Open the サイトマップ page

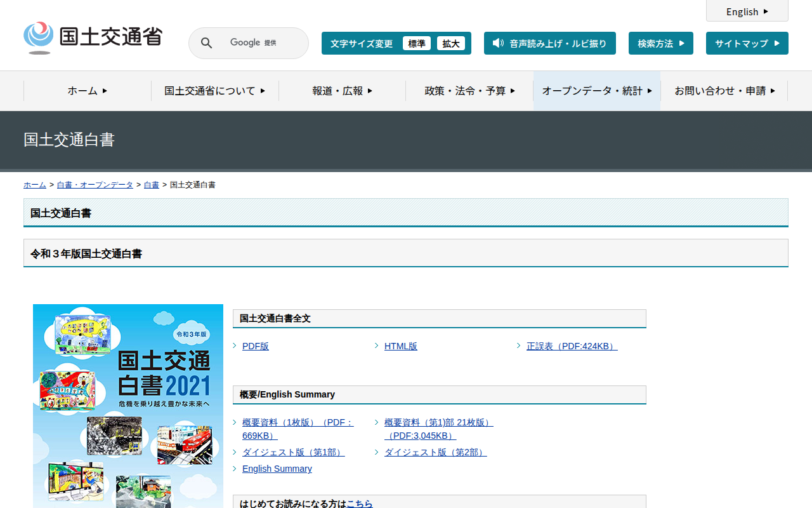pyautogui.click(x=747, y=43)
